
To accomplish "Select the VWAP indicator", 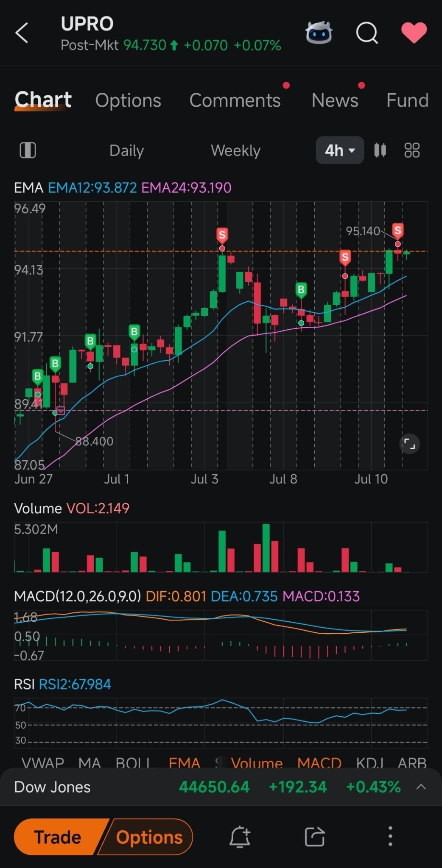I will point(42,762).
